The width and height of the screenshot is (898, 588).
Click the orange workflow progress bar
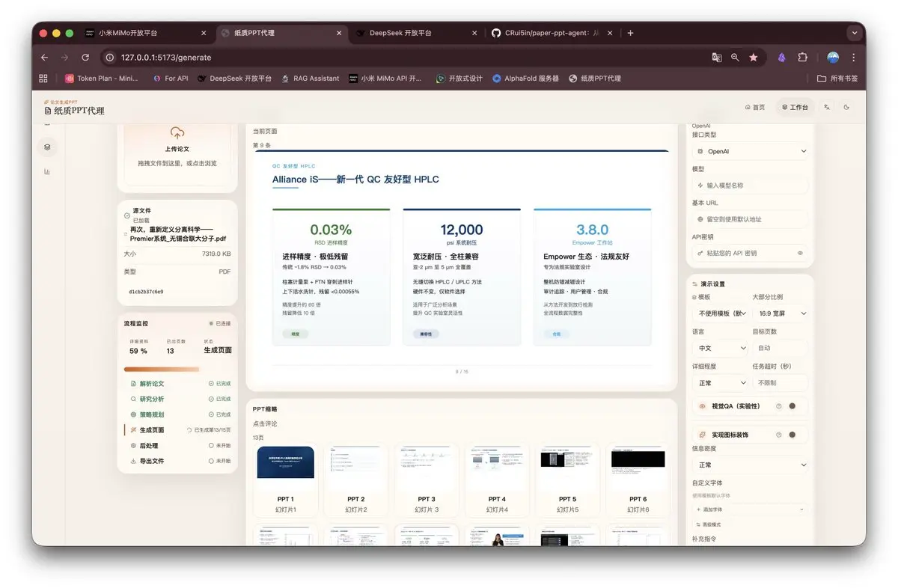pyautogui.click(x=162, y=369)
